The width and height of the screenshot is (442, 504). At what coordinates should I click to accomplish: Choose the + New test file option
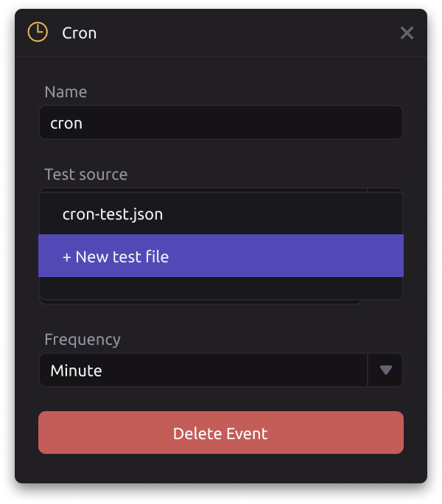221,256
